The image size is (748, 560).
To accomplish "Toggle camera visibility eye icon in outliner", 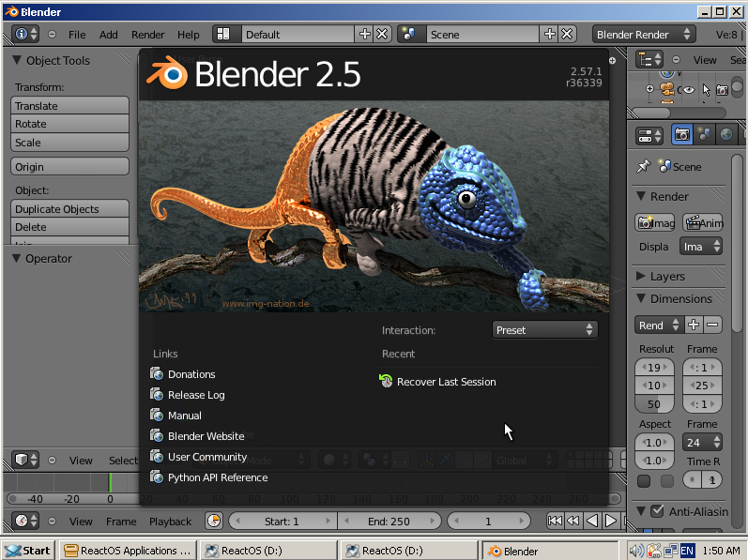I will (689, 90).
